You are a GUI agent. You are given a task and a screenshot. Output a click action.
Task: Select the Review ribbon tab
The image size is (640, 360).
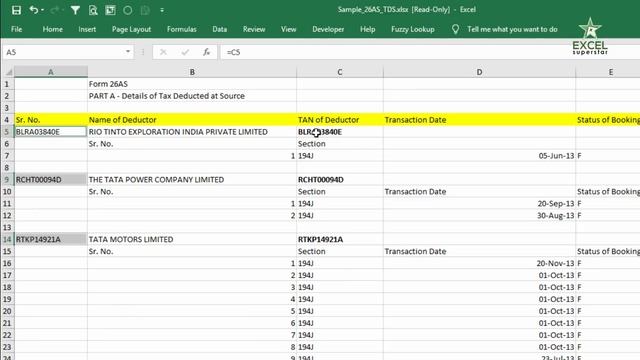[x=254, y=29]
